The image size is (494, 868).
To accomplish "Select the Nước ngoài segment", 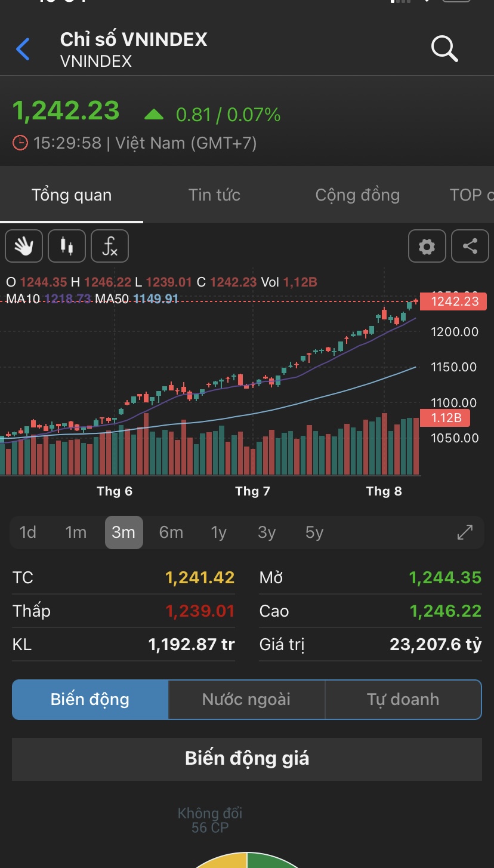I will pos(246,700).
